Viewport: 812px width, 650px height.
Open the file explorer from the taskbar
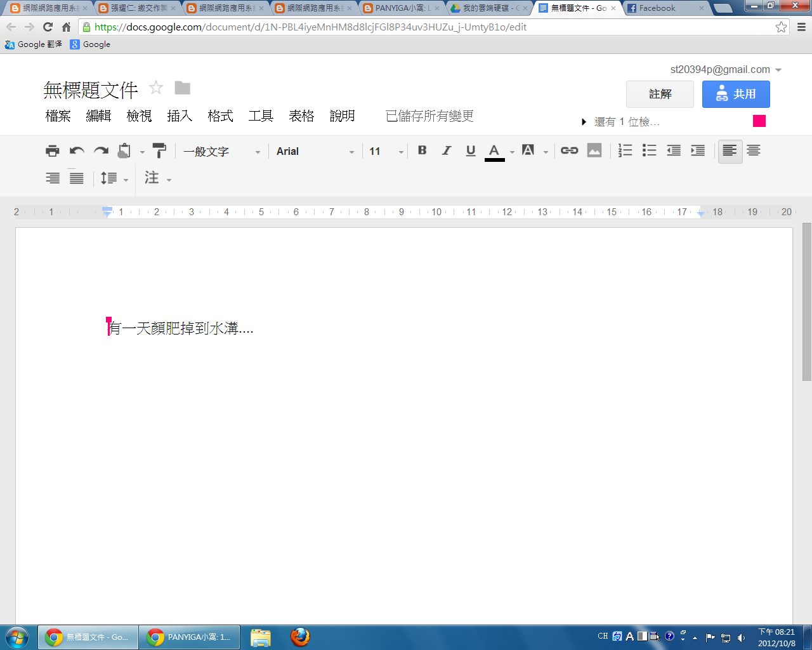click(260, 637)
